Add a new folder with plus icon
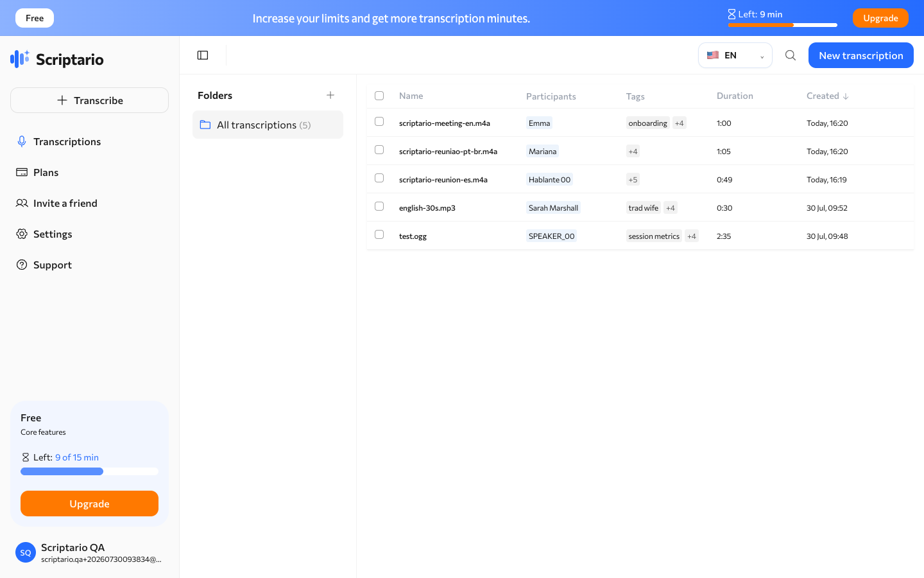Image resolution: width=924 pixels, height=578 pixels. (330, 95)
